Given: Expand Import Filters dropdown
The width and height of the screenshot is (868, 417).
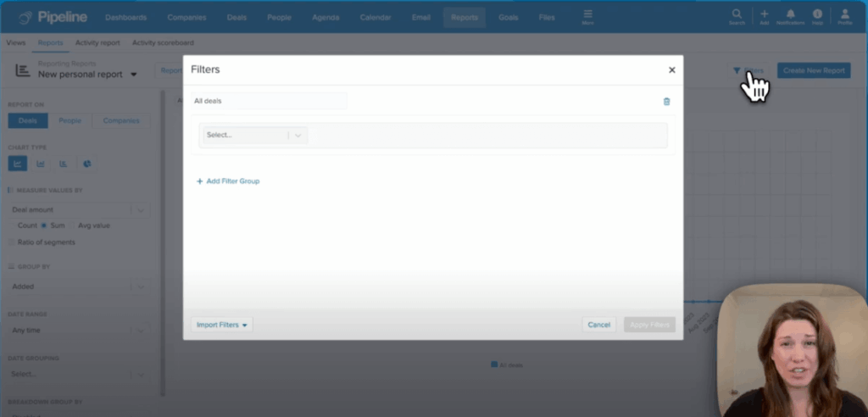Looking at the screenshot, I should tap(221, 325).
